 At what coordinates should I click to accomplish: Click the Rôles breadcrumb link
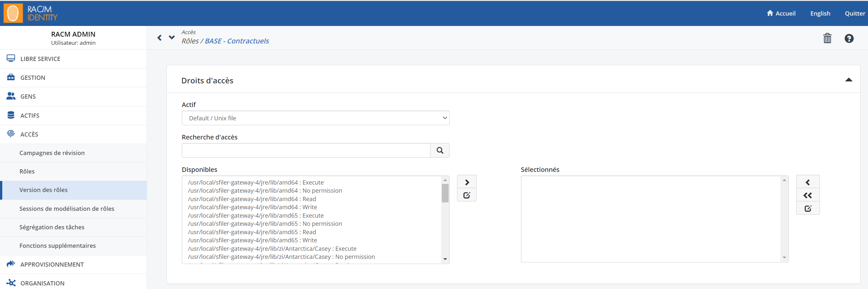[190, 41]
